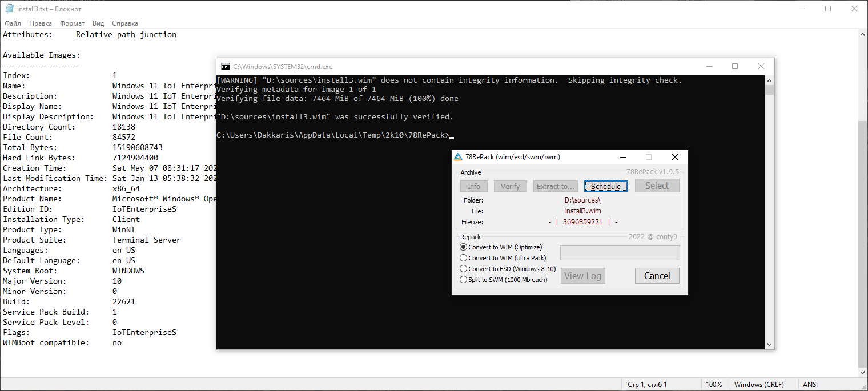Click the ANSI encoding status bar entry
The width and height of the screenshot is (868, 391).
tap(810, 385)
